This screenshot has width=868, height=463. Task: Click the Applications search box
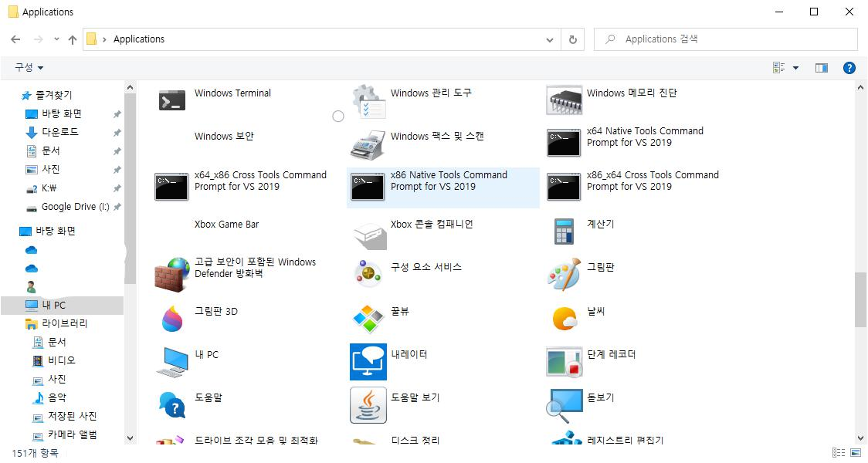[725, 39]
